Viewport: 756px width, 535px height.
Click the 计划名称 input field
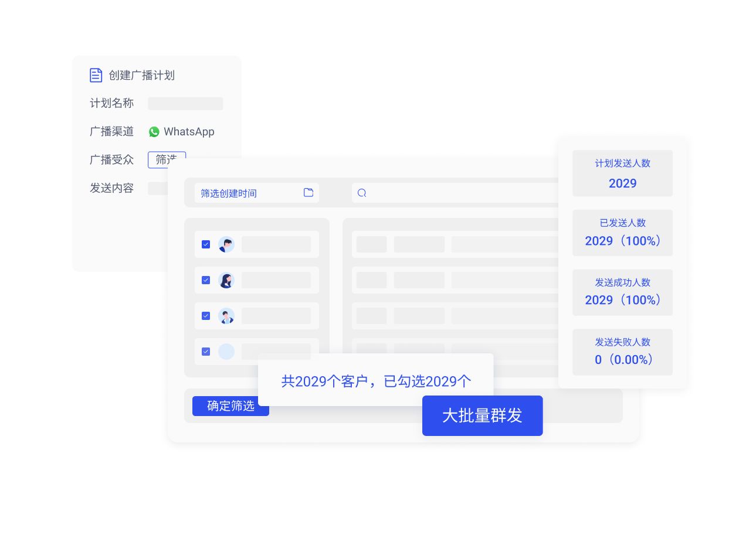click(x=185, y=104)
